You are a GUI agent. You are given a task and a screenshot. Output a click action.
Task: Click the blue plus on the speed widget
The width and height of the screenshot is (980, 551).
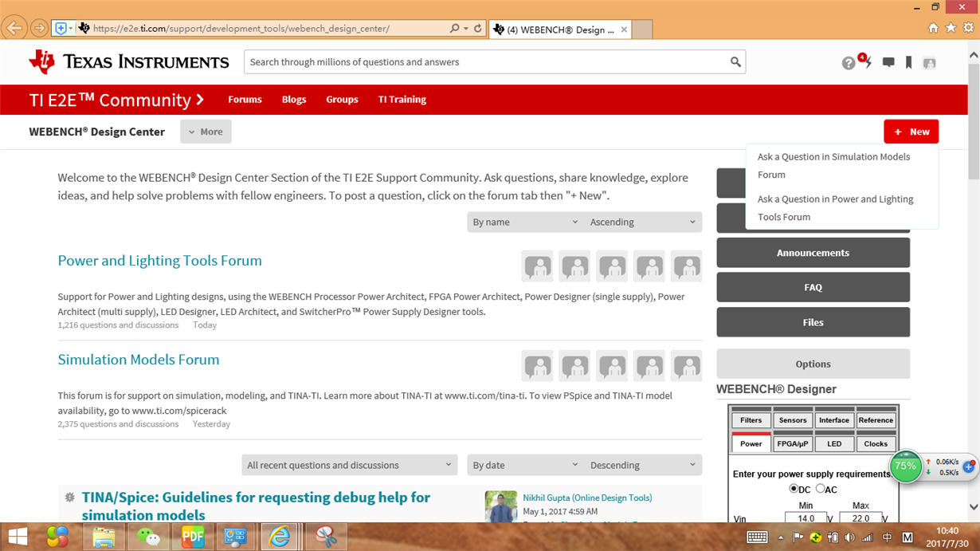969,466
